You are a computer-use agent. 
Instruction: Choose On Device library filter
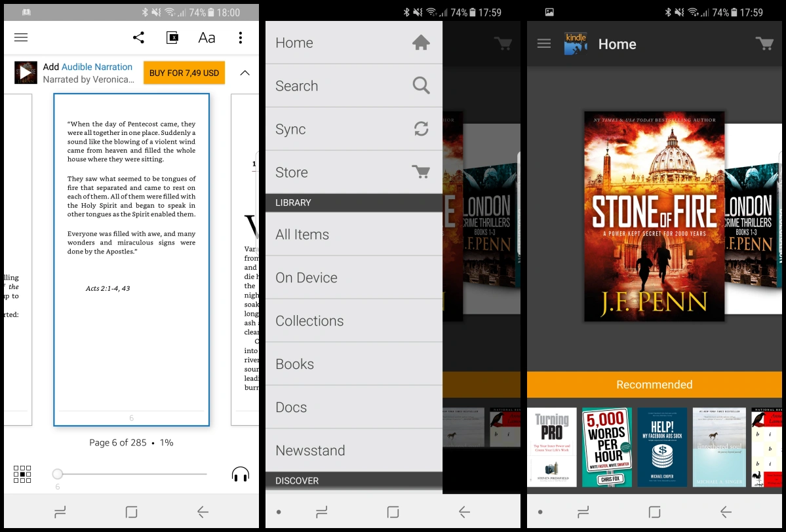(x=354, y=278)
